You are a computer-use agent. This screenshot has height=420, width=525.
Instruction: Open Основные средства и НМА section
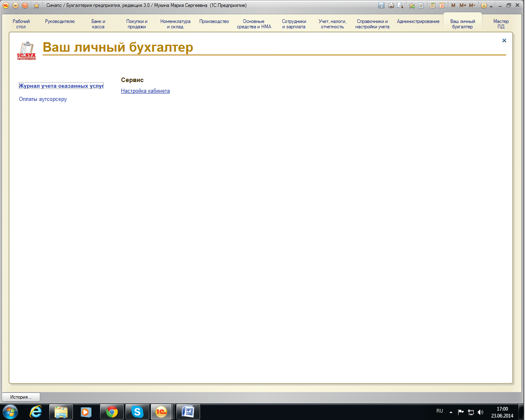pyautogui.click(x=254, y=24)
